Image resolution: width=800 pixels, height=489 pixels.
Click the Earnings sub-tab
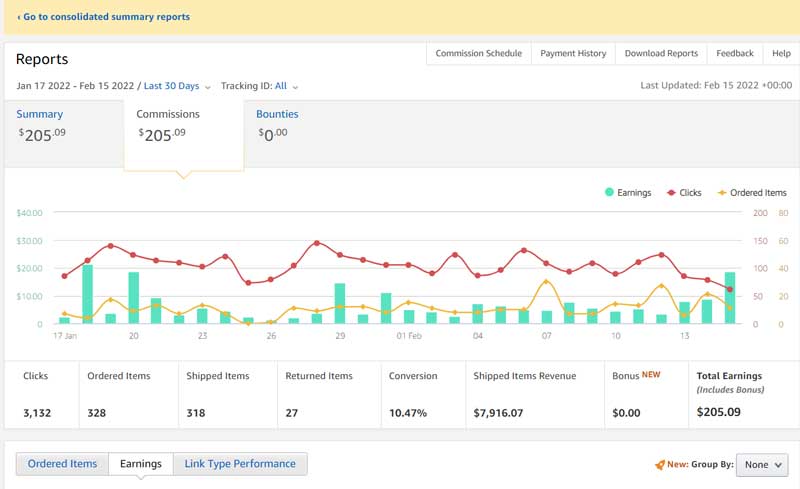(141, 463)
